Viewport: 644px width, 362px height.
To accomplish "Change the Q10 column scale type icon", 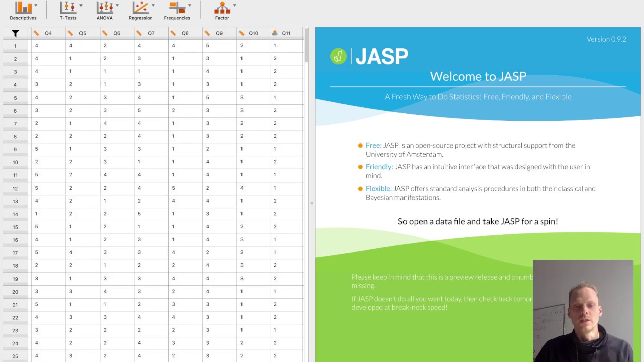I will (x=242, y=33).
